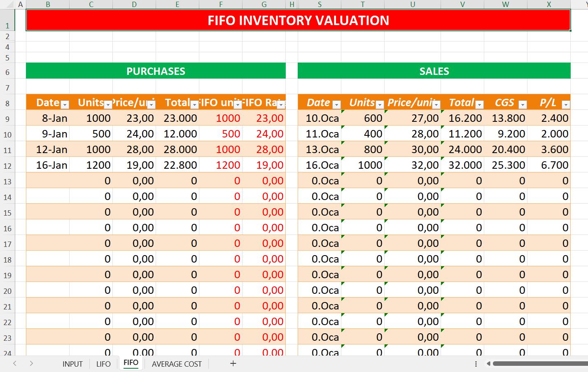Select column U by clicking its header
Viewport: 588px width, 372px height.
pos(412,5)
